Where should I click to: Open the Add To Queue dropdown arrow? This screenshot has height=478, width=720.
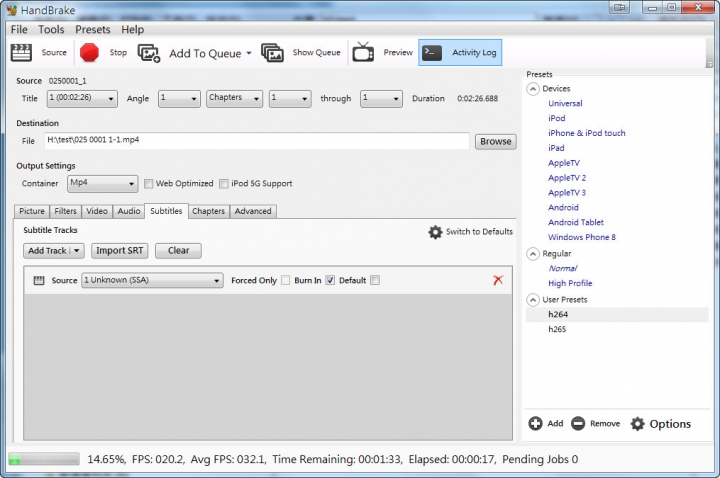(249, 53)
